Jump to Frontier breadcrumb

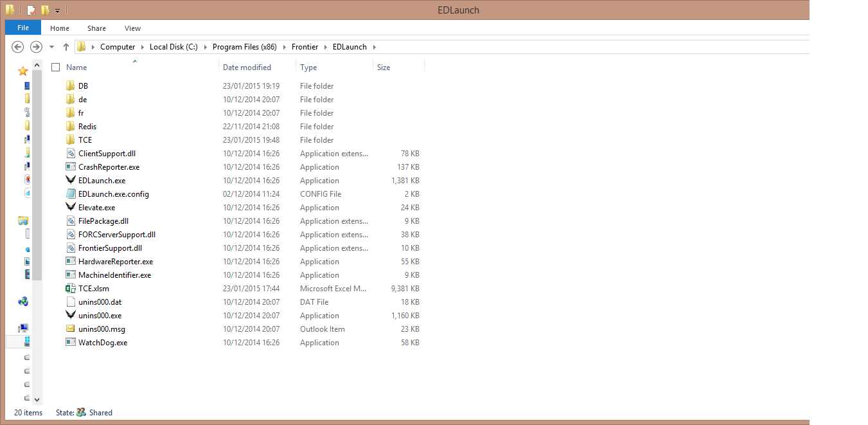pos(305,47)
